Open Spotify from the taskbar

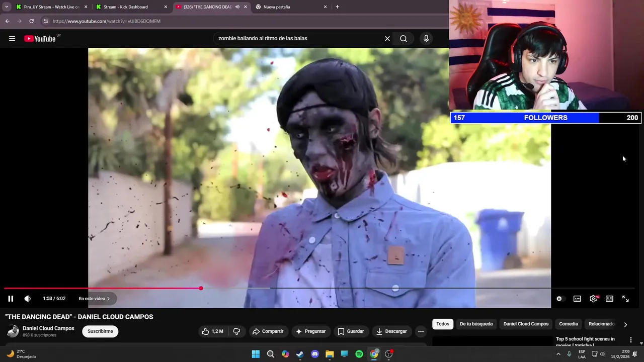(x=359, y=354)
